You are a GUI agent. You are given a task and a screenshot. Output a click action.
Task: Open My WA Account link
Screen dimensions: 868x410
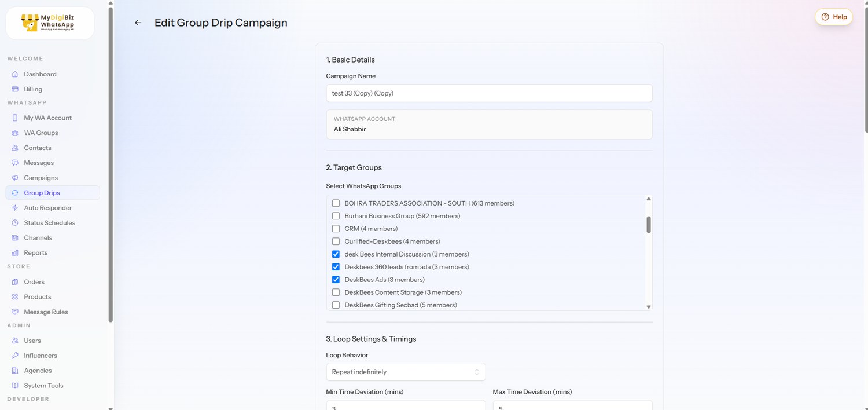[x=53, y=118]
